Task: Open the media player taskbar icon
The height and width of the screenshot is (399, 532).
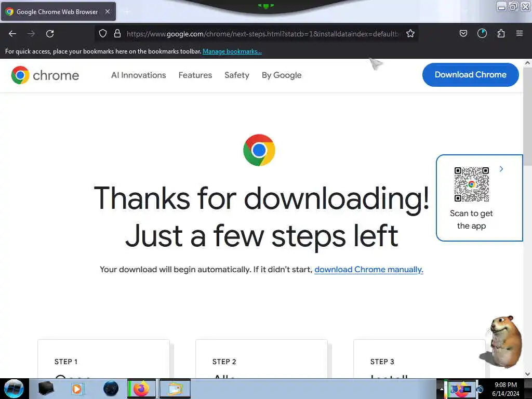Action: [77, 389]
